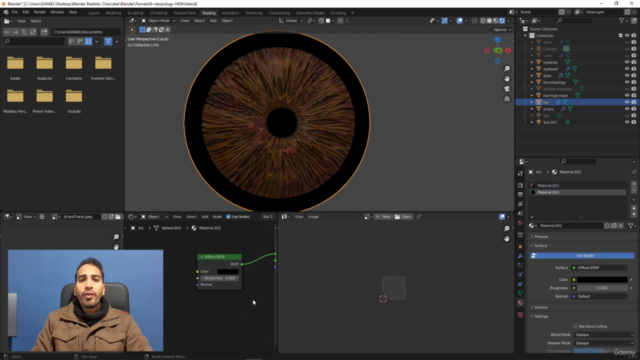Switch to the Sculpting workspace tab
The height and width of the screenshot is (360, 640).
[x=135, y=13]
